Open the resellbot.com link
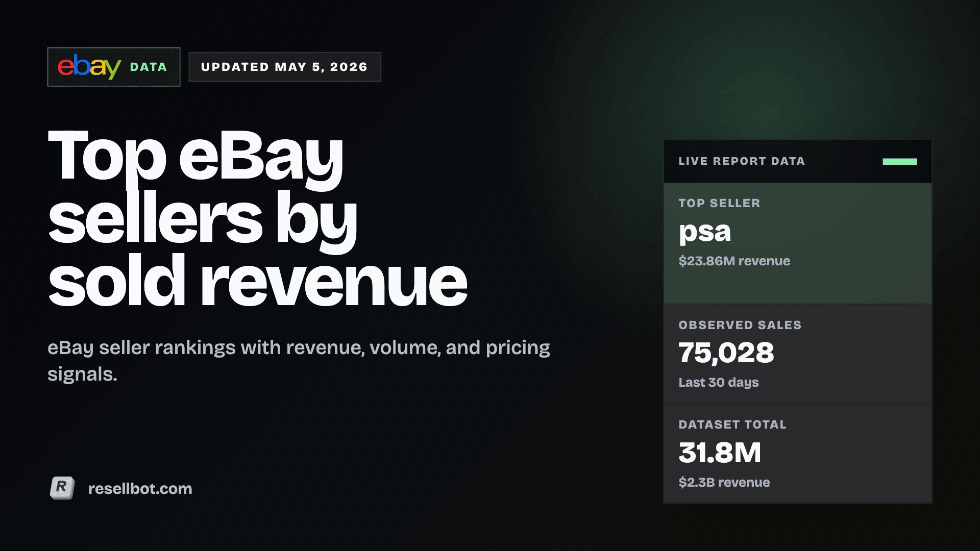This screenshot has width=980, height=551. pos(140,489)
